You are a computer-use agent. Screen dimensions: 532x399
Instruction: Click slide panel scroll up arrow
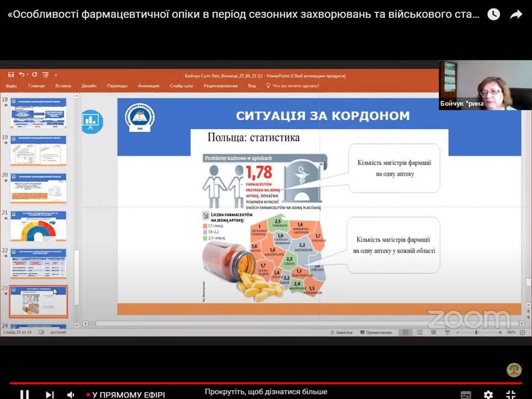click(x=76, y=96)
